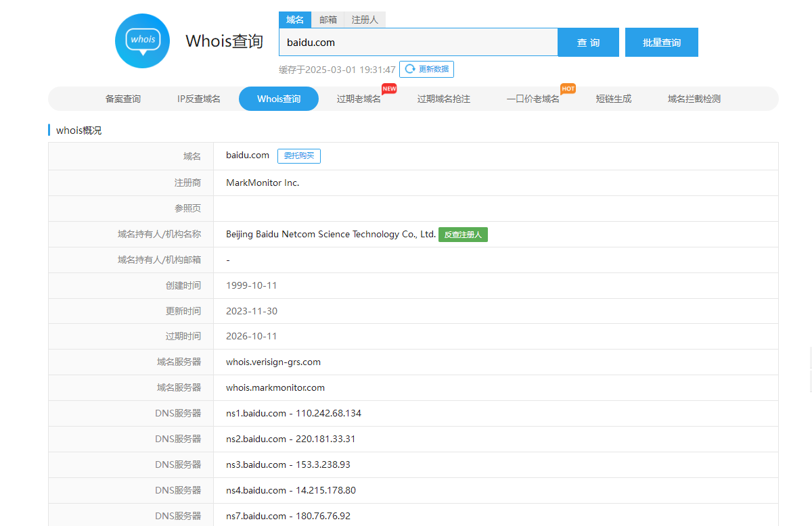812x526 pixels.
Task: Click 更新数据 to refresh cached data
Action: point(426,69)
